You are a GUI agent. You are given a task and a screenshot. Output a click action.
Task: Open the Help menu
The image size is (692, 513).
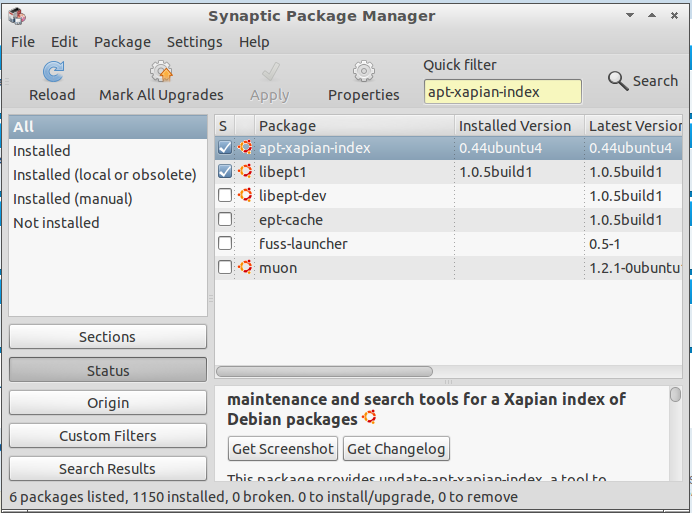tap(254, 42)
